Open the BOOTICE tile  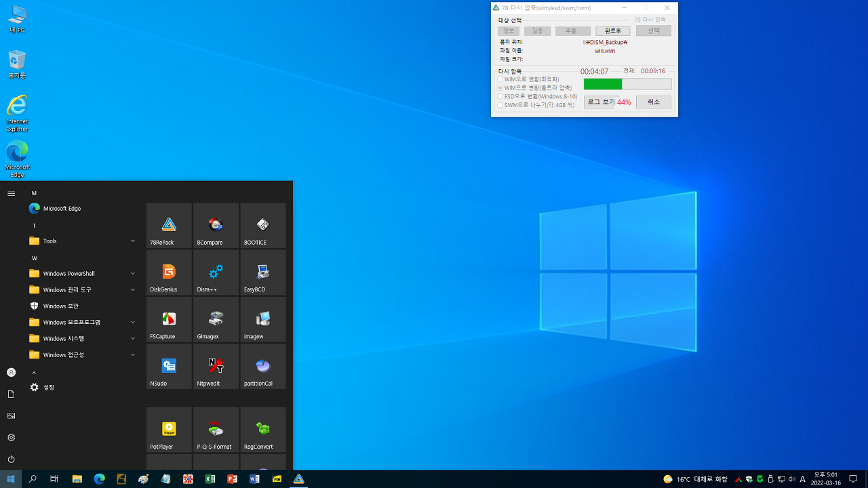click(x=263, y=226)
